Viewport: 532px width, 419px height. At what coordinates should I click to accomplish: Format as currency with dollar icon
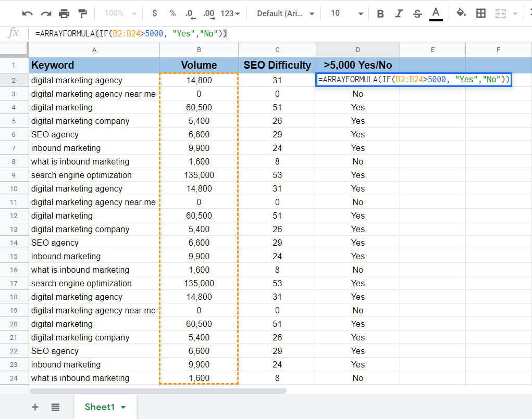[154, 14]
